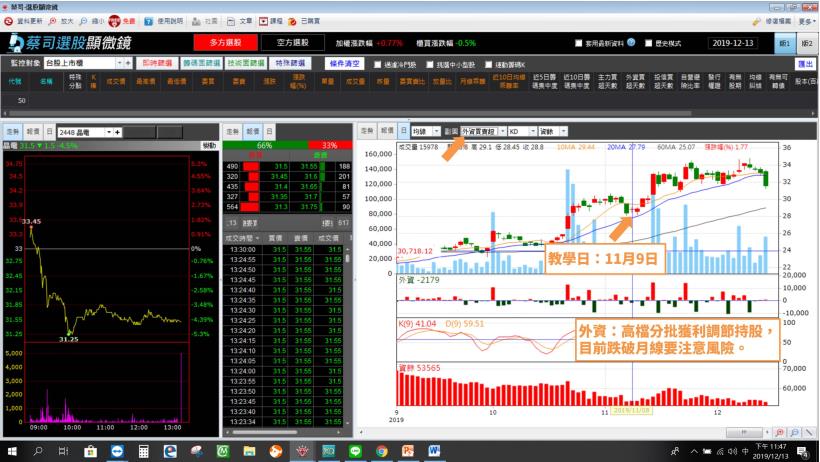Open 成交時間 column dropdown arrow
820x462 pixels.
pos(257,238)
